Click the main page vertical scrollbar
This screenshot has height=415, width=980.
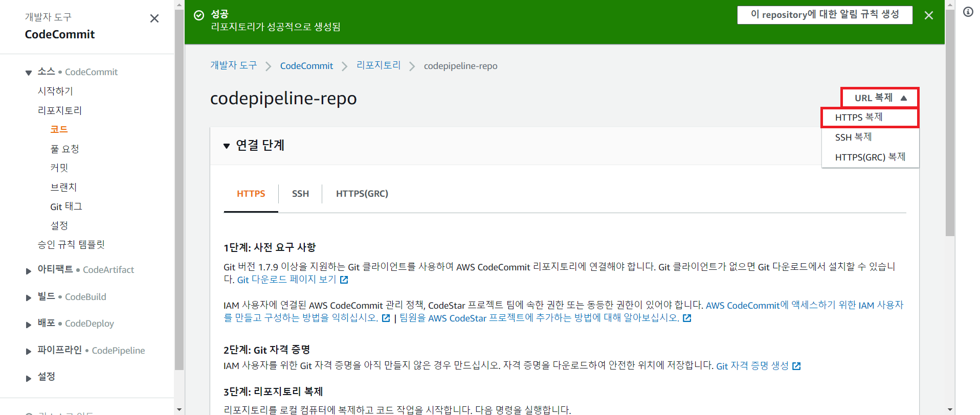click(950, 123)
